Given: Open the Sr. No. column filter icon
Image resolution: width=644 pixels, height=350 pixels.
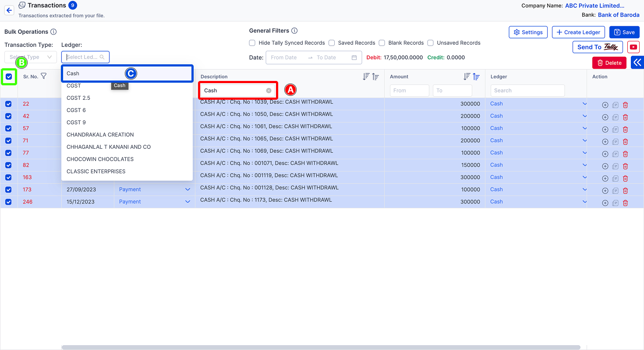Looking at the screenshot, I should 43,76.
